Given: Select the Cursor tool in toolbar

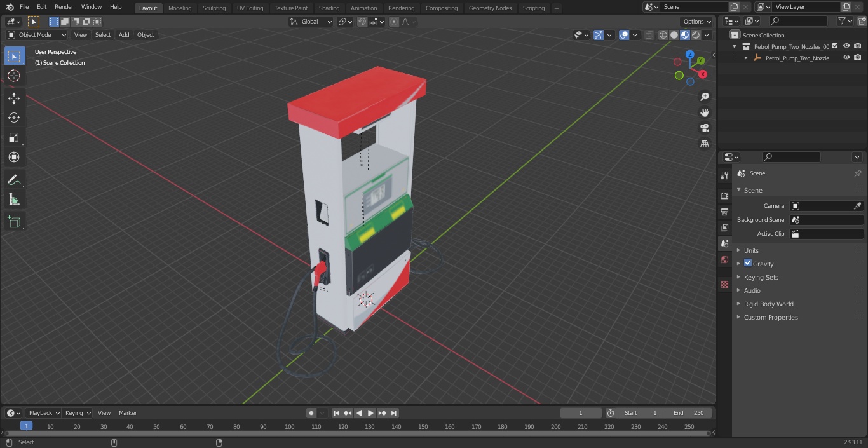Looking at the screenshot, I should [x=14, y=76].
